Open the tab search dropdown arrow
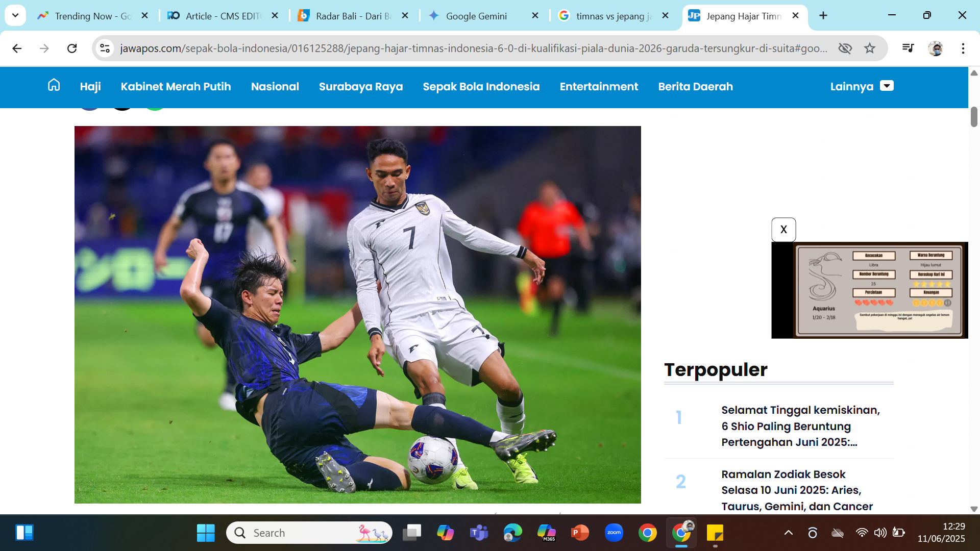Image resolution: width=980 pixels, height=551 pixels. (x=15, y=15)
